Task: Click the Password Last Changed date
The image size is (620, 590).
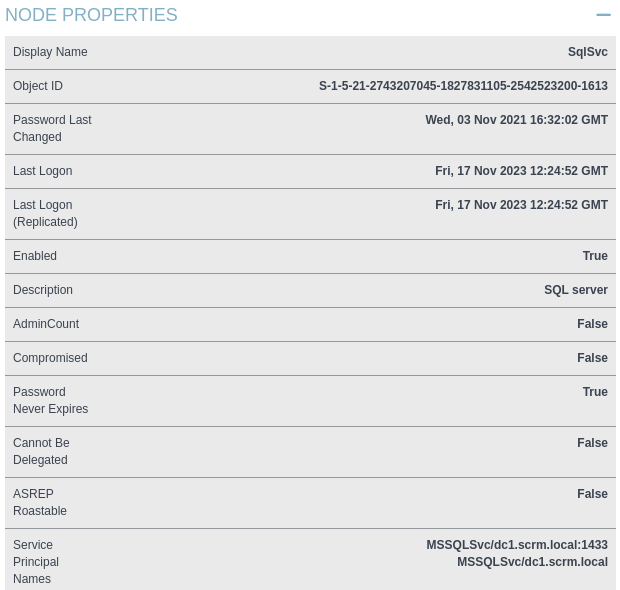Action: tap(516, 120)
